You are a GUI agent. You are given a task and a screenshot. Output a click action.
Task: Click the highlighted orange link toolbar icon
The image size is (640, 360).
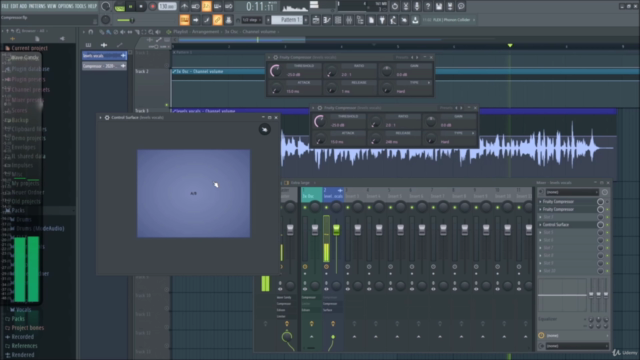[x=218, y=20]
